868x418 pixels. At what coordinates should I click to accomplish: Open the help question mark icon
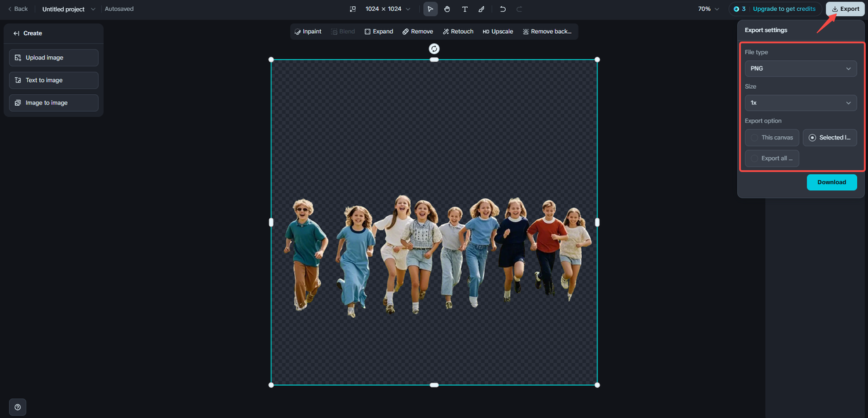coord(18,407)
